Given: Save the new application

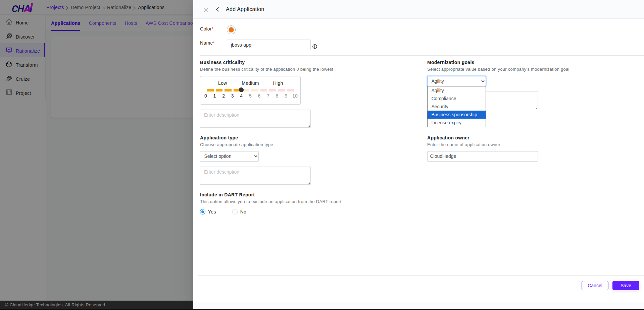Looking at the screenshot, I should click(625, 286).
